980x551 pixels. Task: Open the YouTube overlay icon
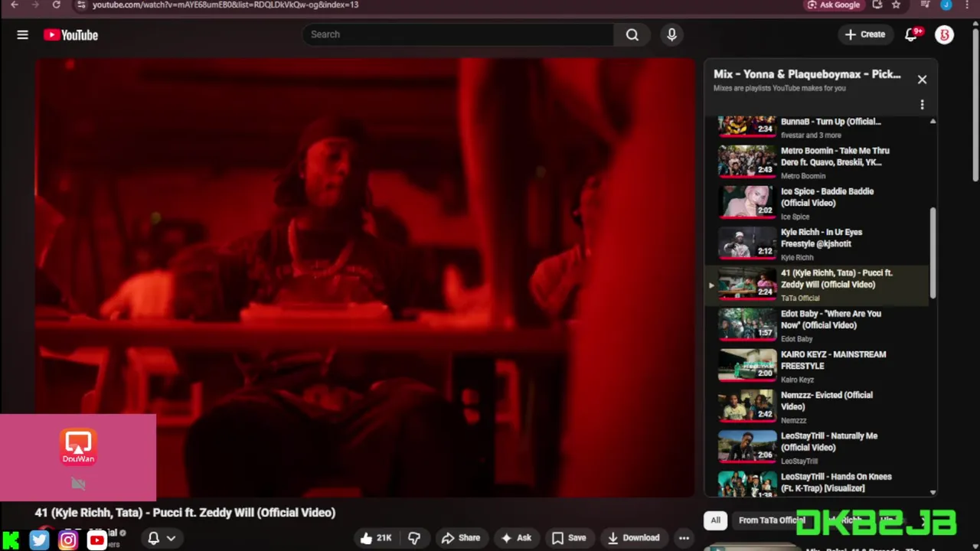pos(96,540)
